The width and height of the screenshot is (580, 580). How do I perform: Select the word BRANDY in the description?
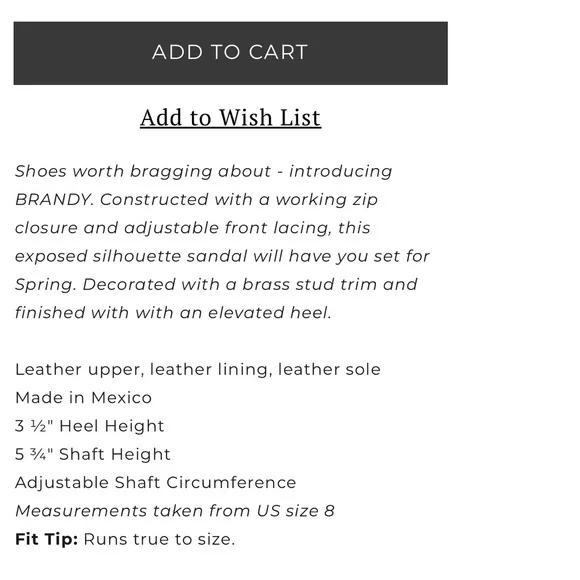point(52,200)
